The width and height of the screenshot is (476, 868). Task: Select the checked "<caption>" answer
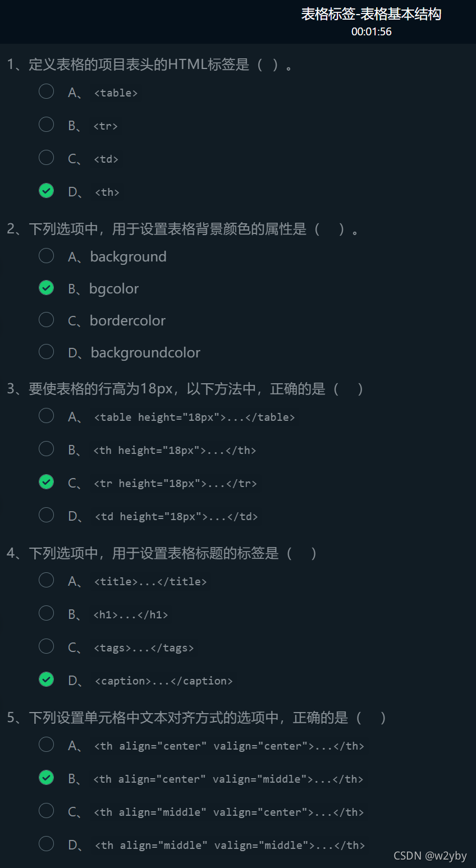(x=46, y=679)
